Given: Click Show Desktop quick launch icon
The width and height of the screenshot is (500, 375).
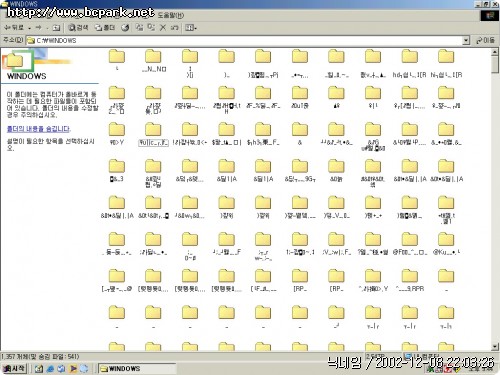Looking at the screenshot, I should [39, 369].
